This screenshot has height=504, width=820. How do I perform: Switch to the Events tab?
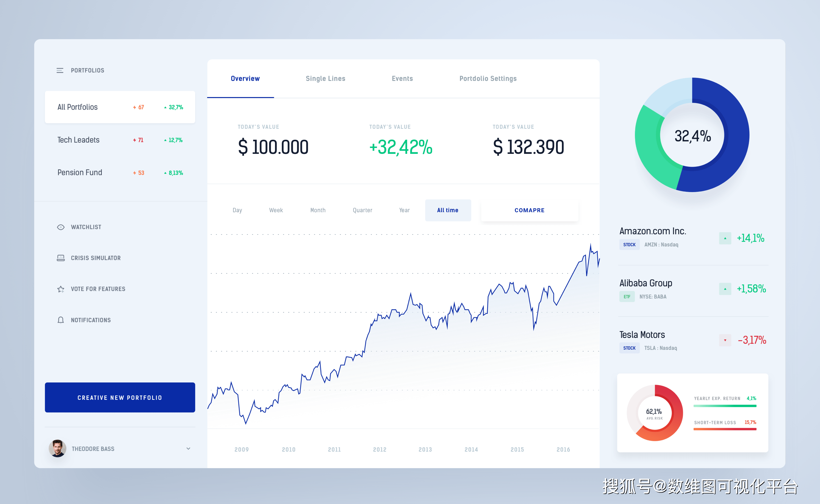402,77
